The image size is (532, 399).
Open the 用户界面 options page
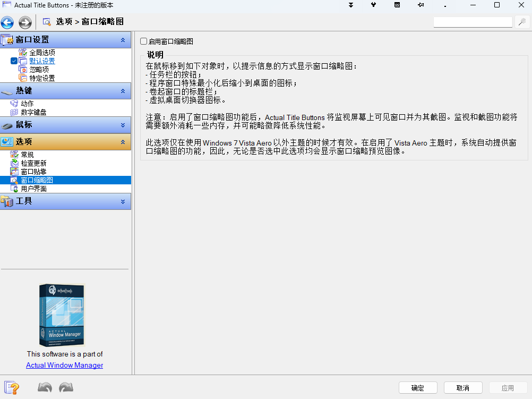[33, 189]
